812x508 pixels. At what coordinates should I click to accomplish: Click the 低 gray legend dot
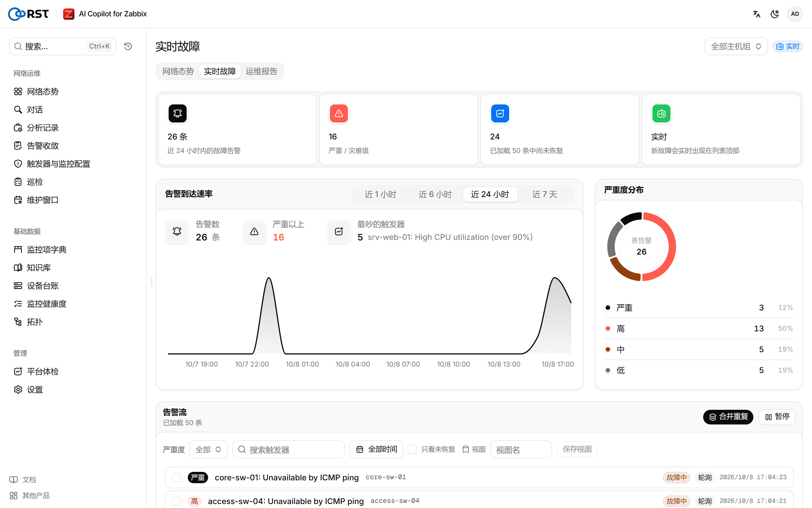608,370
